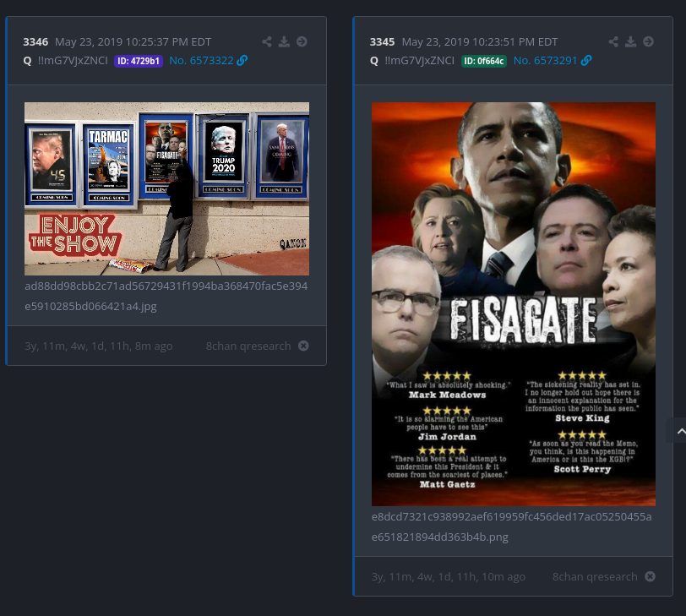
Task: Click the download icon on post 3346
Action: [285, 41]
